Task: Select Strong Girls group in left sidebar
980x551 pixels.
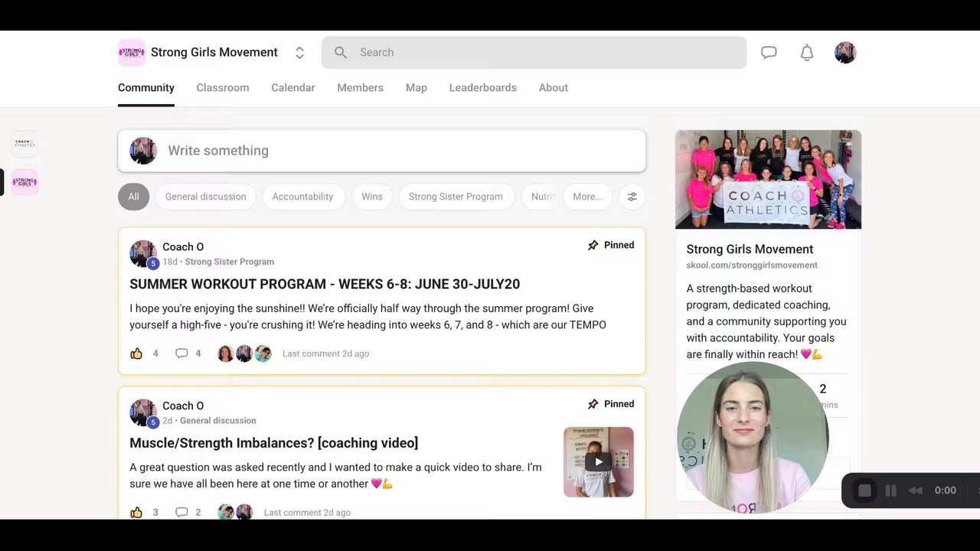Action: (x=24, y=182)
